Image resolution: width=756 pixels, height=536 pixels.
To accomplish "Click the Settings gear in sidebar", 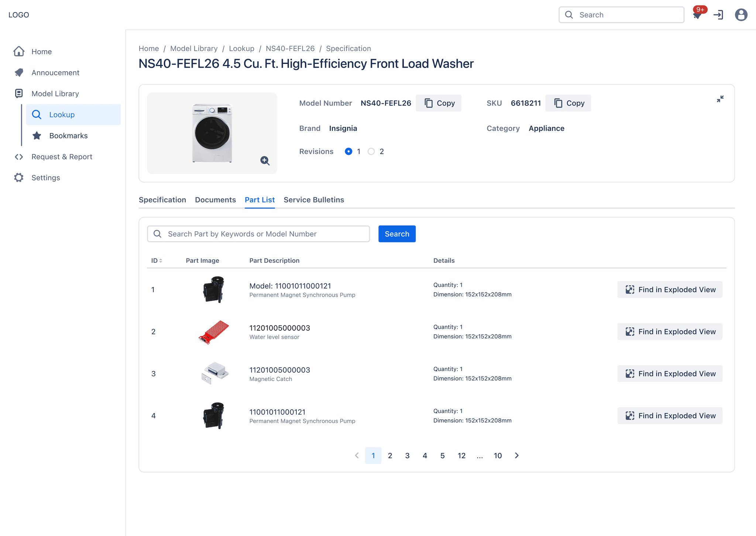I will [x=19, y=178].
